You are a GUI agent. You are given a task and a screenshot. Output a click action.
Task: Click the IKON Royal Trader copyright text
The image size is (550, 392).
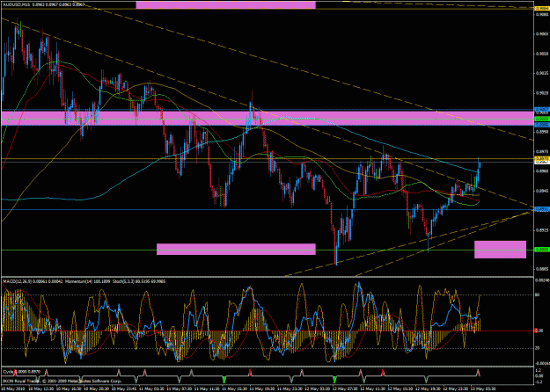click(62, 381)
